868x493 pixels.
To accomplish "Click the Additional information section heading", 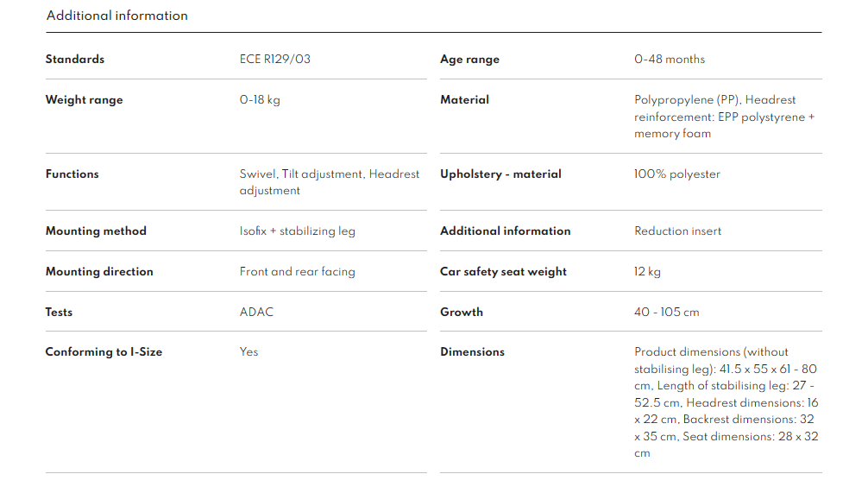I will 116,16.
